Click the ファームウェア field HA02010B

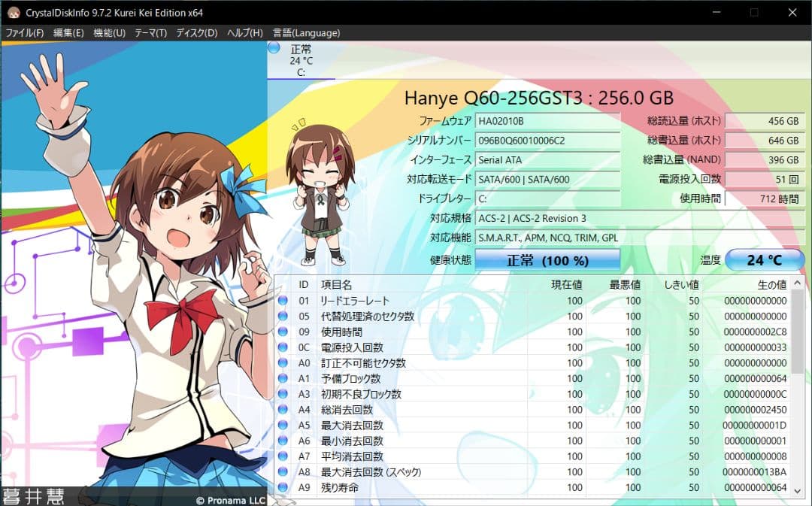[547, 121]
